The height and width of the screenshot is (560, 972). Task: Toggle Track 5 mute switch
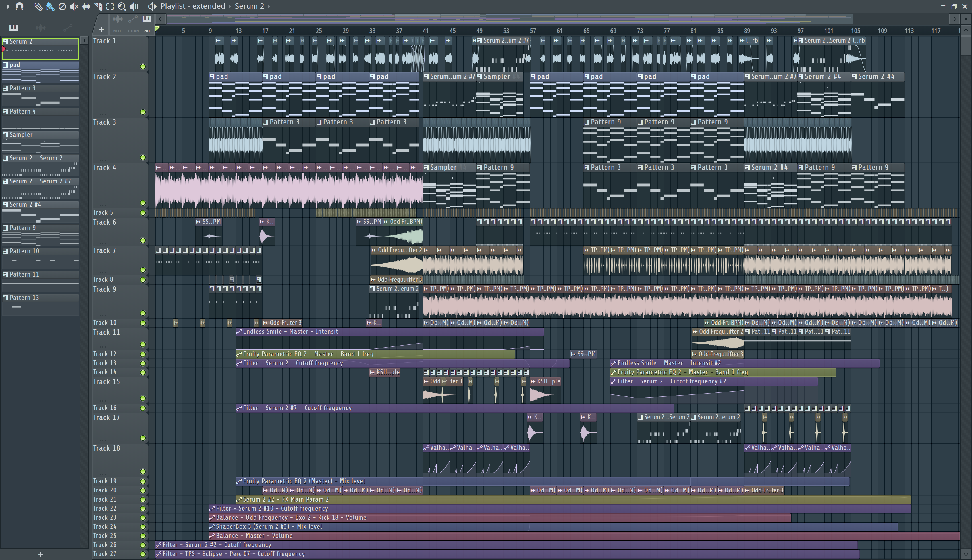[x=143, y=213]
